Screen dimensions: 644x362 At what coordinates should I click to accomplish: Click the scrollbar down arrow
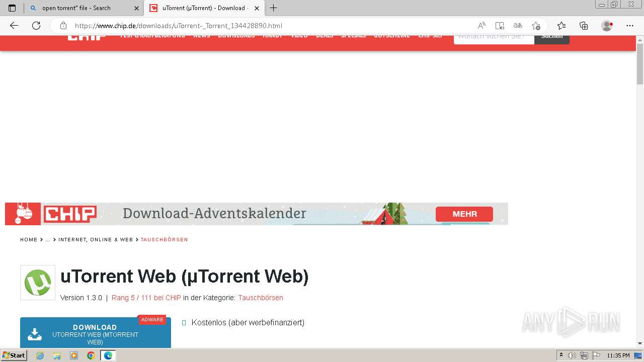(x=640, y=343)
